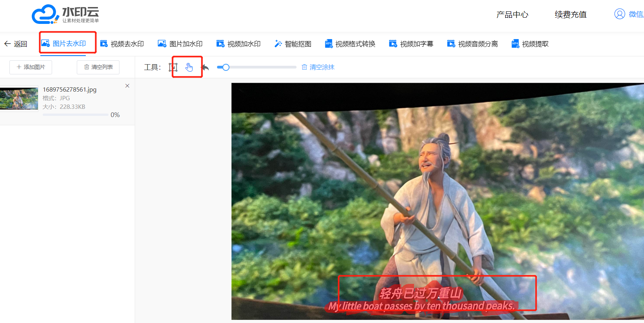Select 视频音频分离 tab

pos(472,44)
